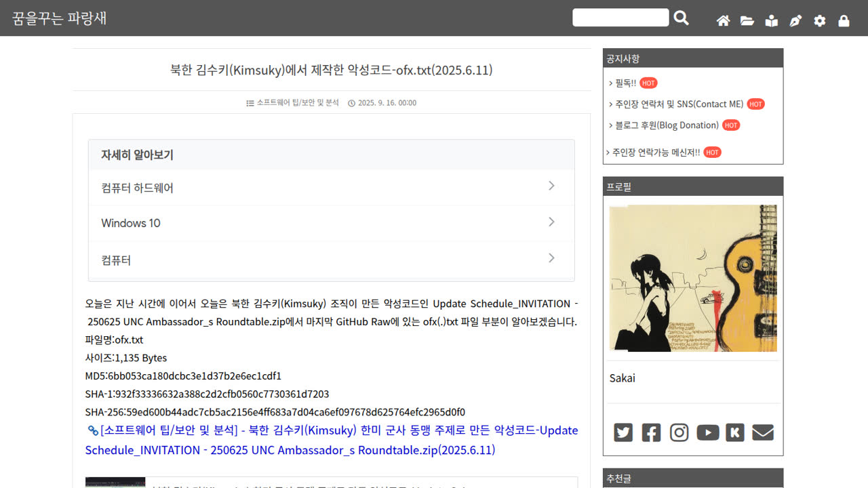Click the post title 북한 김수키(Kimsuky) heading
The height and width of the screenshot is (488, 868).
331,70
